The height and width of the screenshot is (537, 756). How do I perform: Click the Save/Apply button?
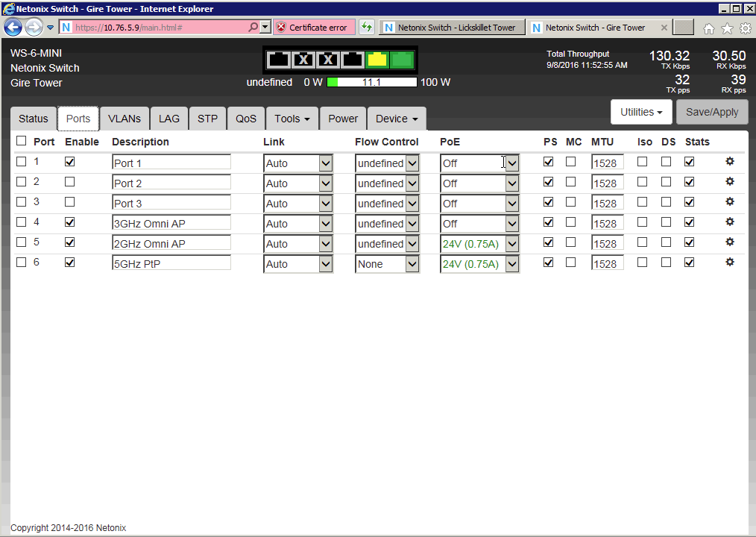point(712,112)
